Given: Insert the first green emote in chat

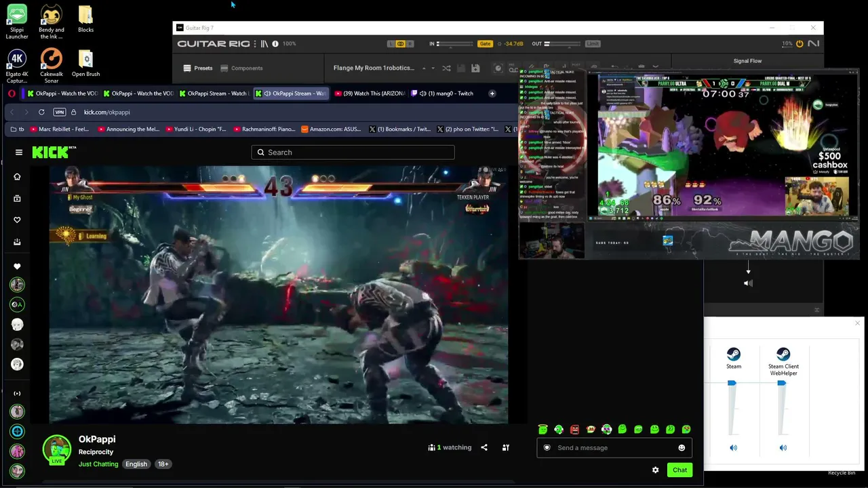Looking at the screenshot, I should coord(542,429).
